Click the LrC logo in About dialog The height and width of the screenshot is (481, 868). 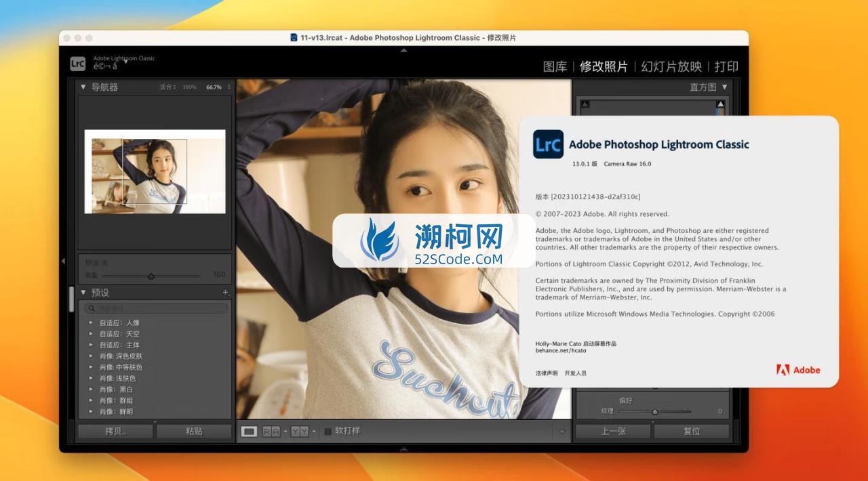pos(548,144)
